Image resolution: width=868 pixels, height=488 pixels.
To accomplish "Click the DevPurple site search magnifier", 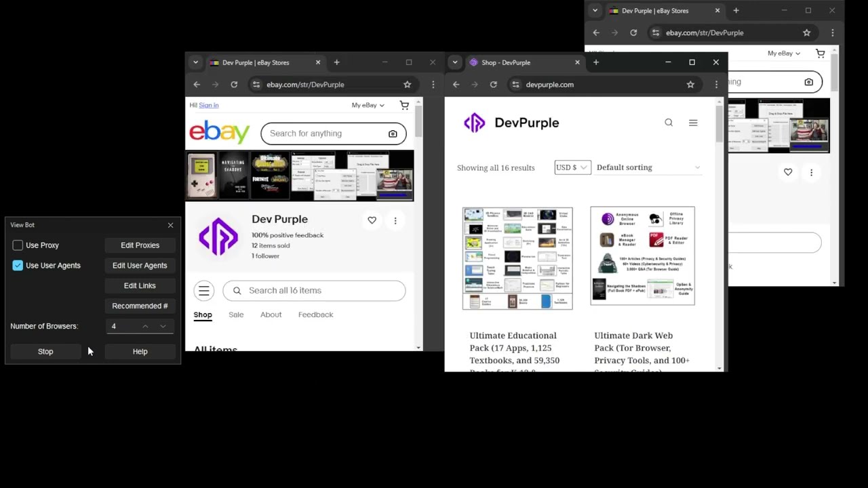I will point(669,123).
